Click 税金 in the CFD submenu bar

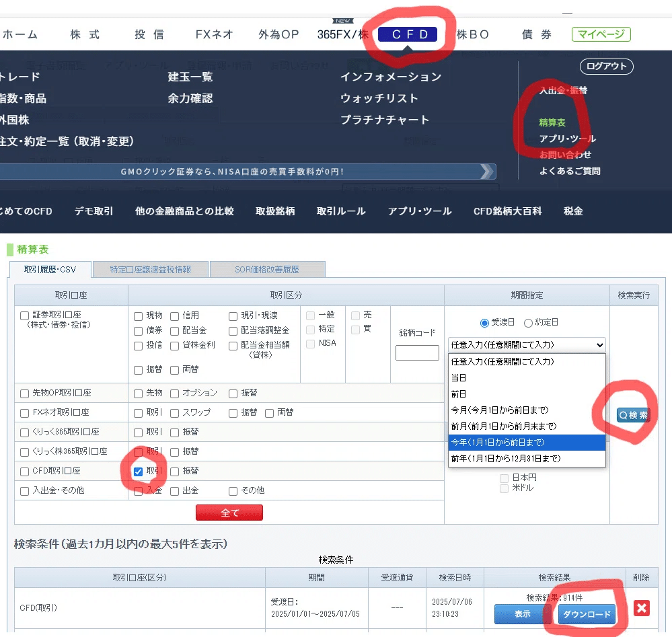(572, 211)
